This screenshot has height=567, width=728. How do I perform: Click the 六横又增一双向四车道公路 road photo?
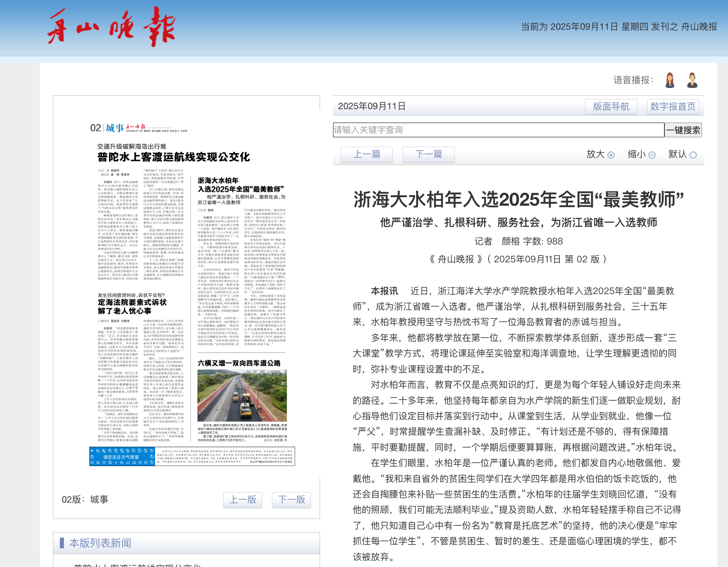pyautogui.click(x=242, y=395)
